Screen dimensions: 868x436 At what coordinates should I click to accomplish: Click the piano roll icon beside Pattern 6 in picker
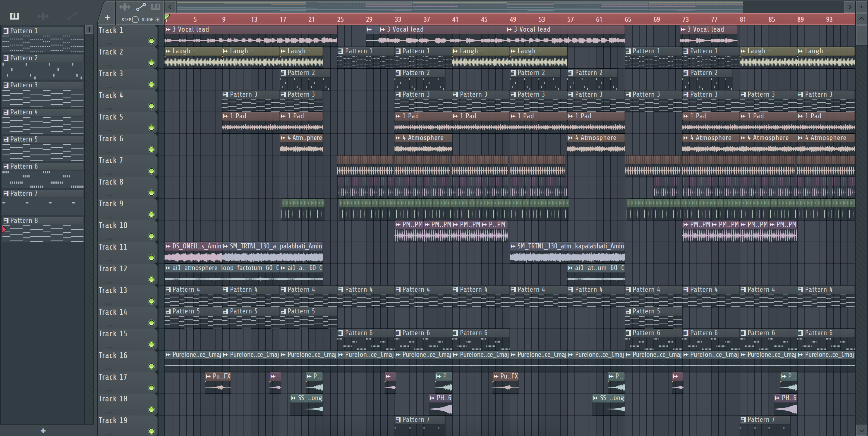tap(6, 166)
